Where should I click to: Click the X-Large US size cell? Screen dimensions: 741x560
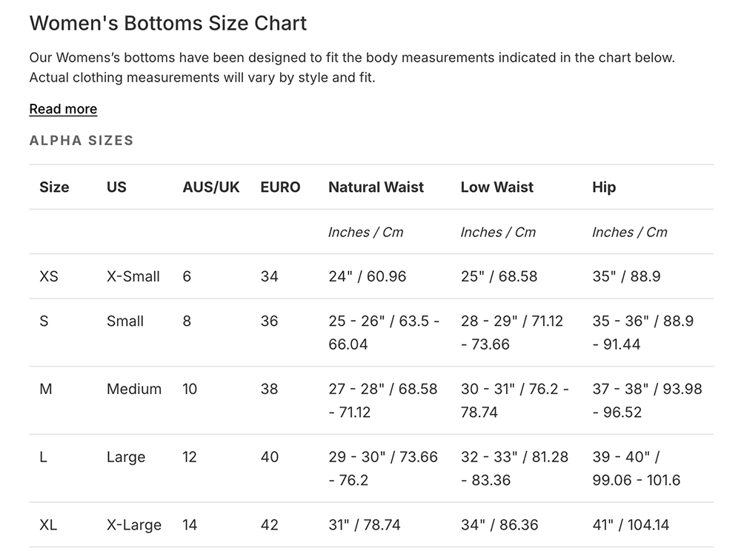134,525
